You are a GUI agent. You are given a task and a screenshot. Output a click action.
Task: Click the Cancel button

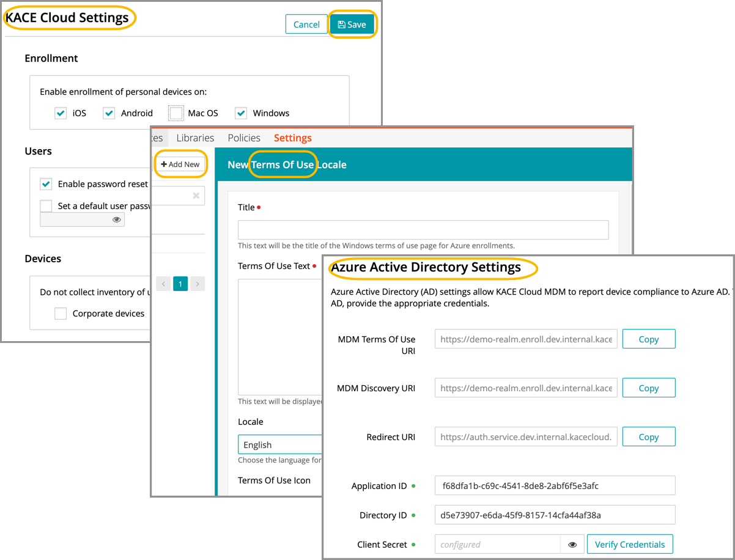[x=306, y=24]
